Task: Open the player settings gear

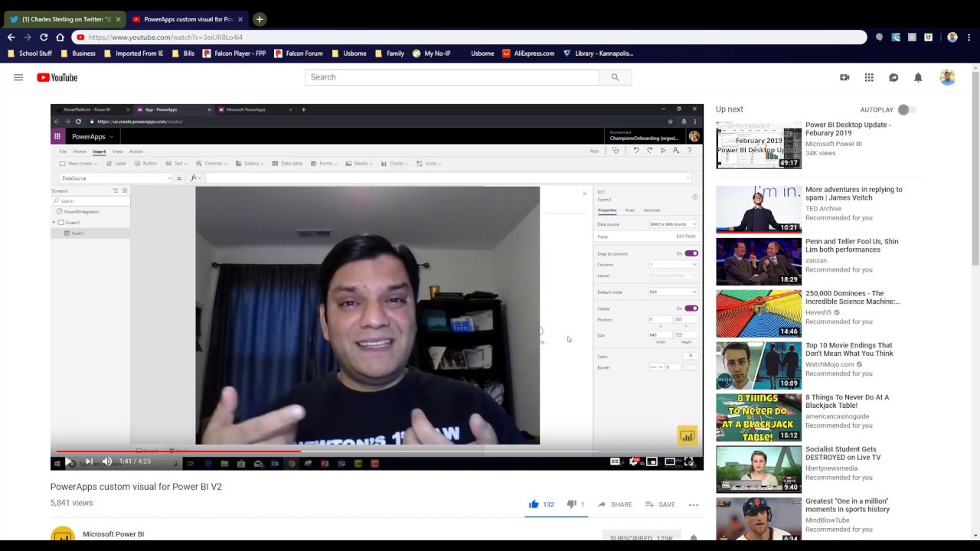Action: 634,461
